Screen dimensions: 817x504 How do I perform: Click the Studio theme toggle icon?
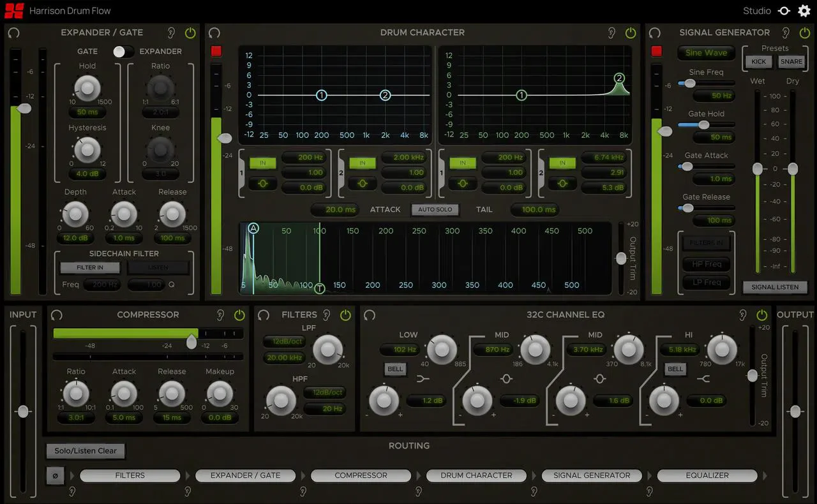coord(784,11)
